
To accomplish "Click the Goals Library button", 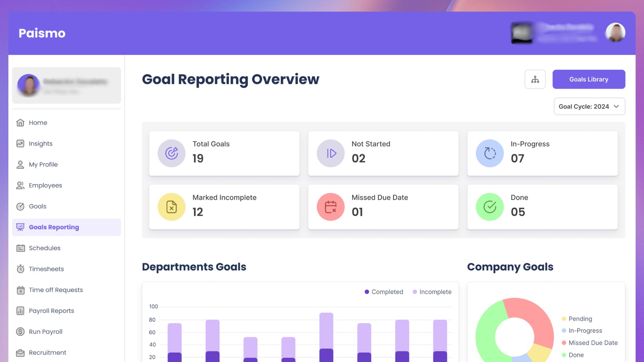I will 589,79.
